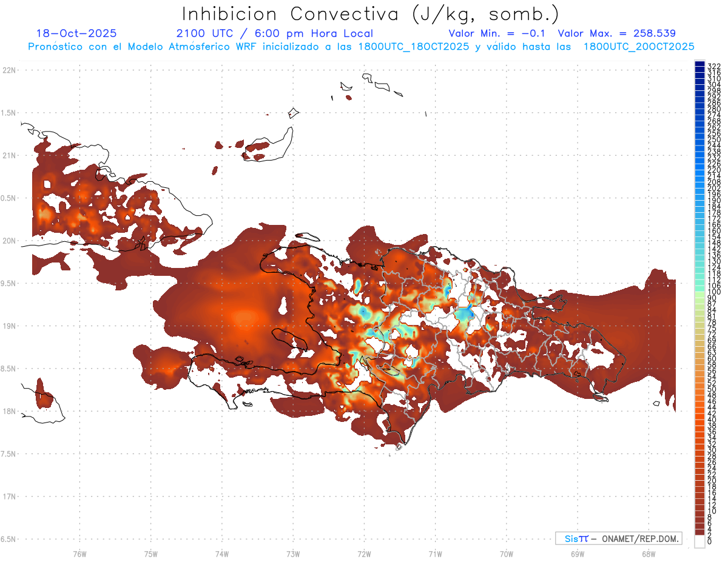Click the orange shaded patch over eastern Jamaica
Screen dimensions: 728x562
(x=43, y=396)
